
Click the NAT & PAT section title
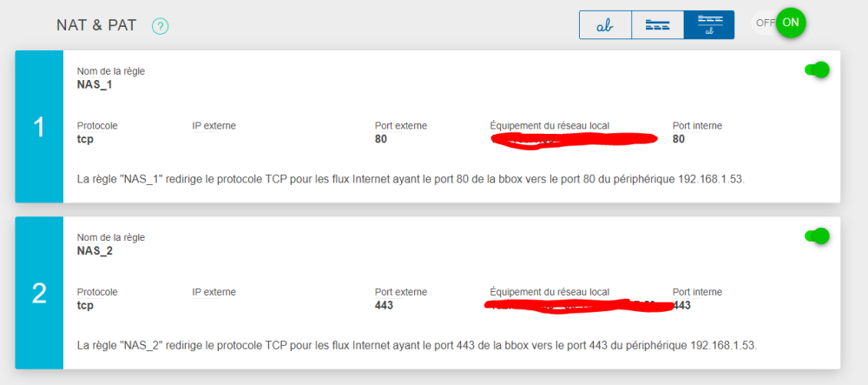click(x=96, y=25)
